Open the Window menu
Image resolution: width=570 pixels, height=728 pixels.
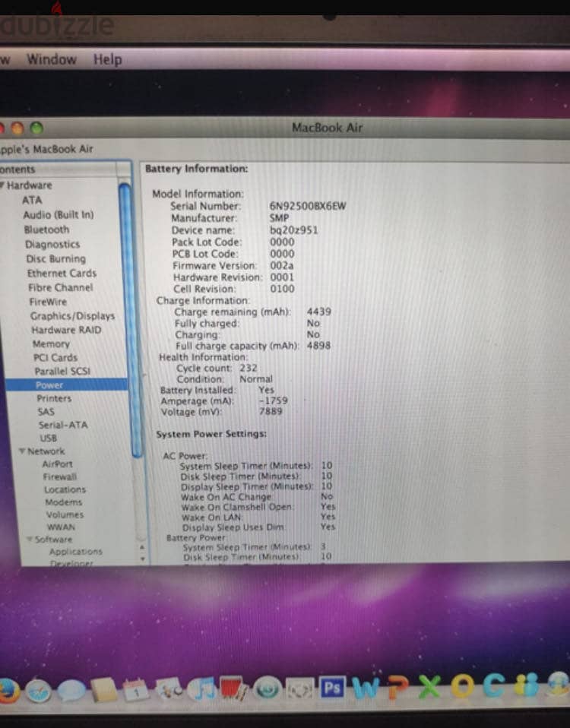[x=52, y=59]
